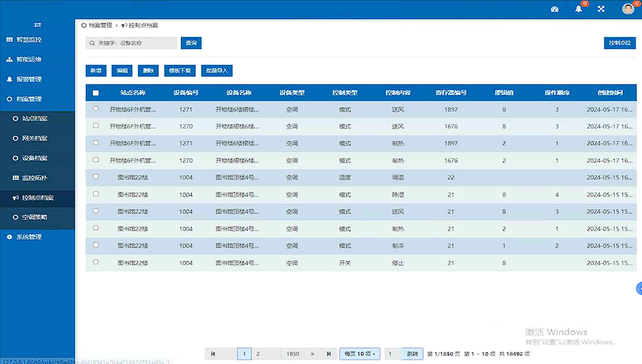Tick checkbox for the 停止 control row
This screenshot has width=642, height=364.
96,262
